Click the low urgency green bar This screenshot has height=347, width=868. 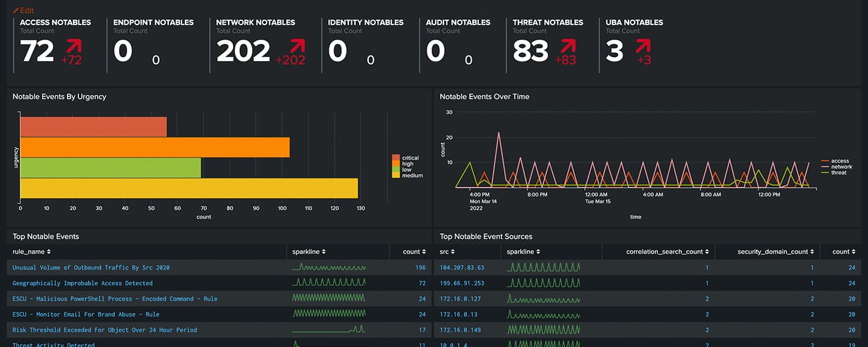point(111,168)
